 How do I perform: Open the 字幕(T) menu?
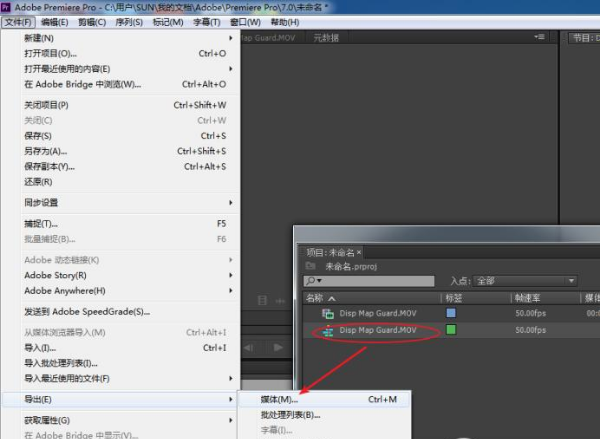click(207, 22)
